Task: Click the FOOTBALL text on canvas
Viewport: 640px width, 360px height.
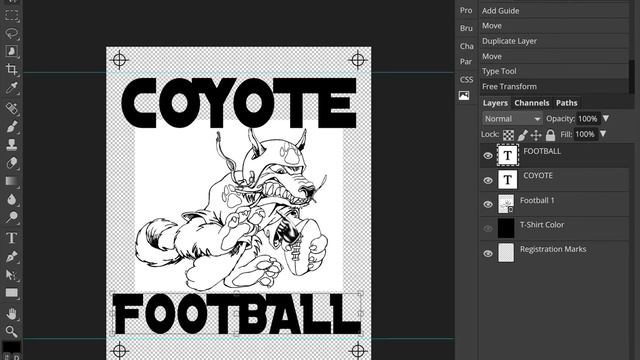Action: (236, 313)
